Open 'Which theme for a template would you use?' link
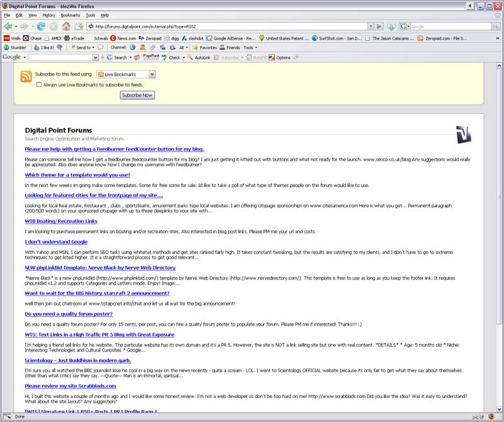504x422 pixels. click(77, 175)
